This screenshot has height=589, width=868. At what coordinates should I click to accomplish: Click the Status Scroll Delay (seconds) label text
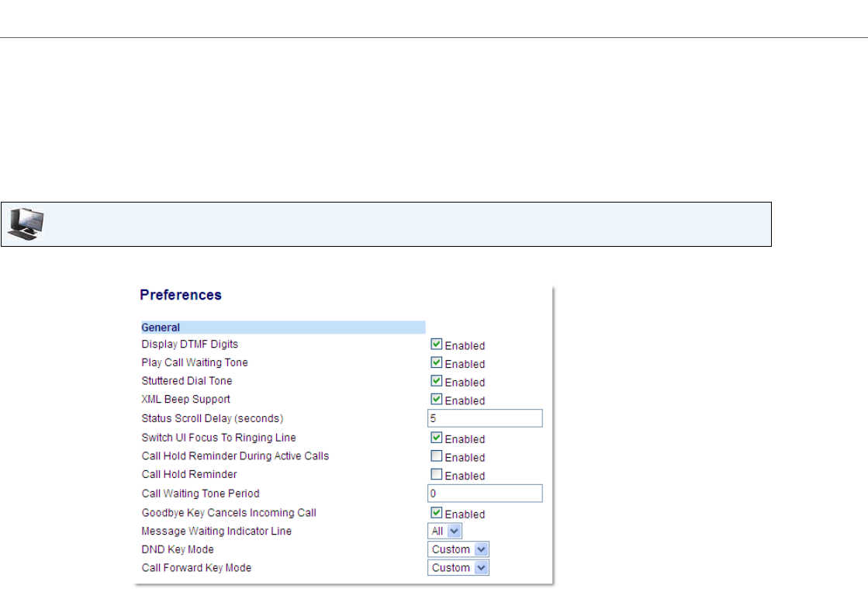213,419
